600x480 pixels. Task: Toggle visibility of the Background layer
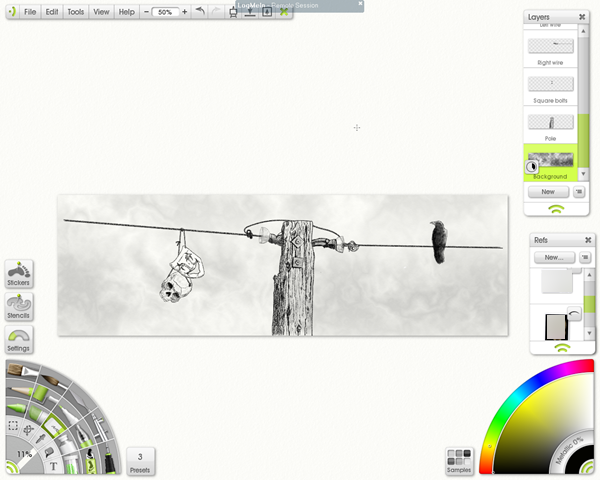[x=531, y=167]
